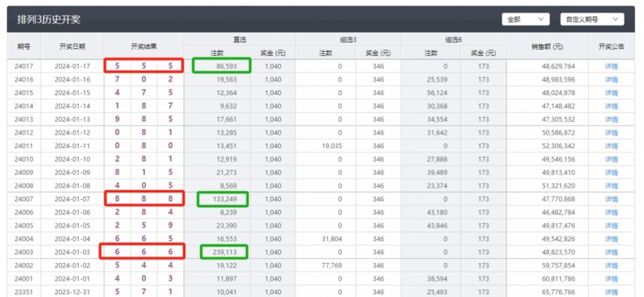Image resolution: width=644 pixels, height=297 pixels.
Task: Click 组选6 count 25,539
Action: (x=438, y=80)
